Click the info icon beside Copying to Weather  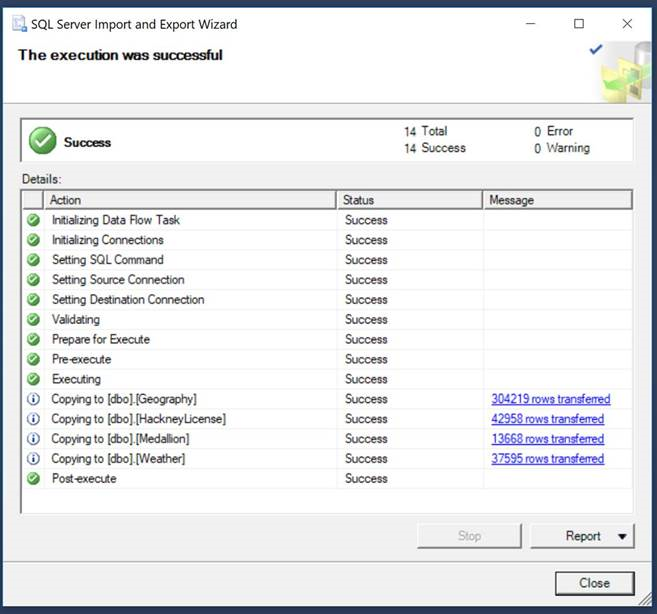33,459
